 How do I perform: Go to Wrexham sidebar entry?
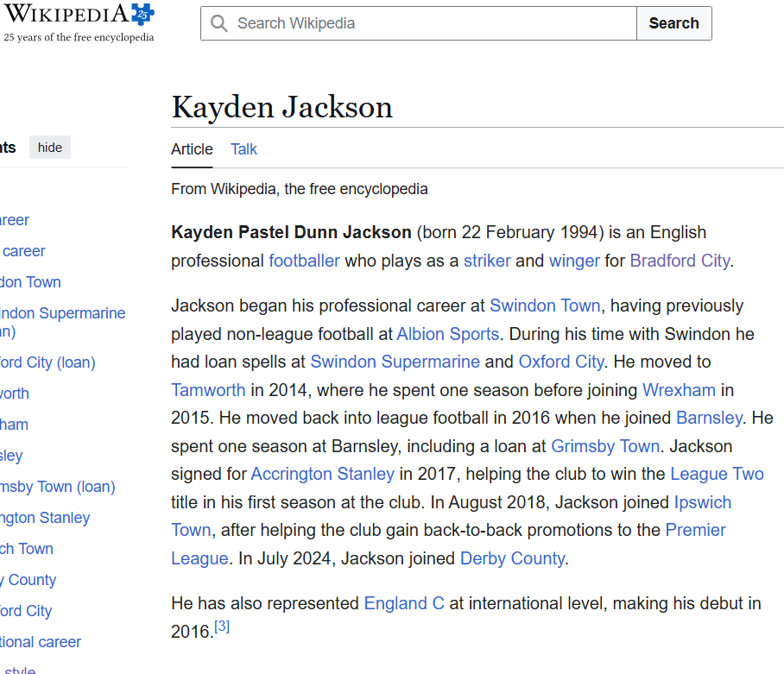pyautogui.click(x=14, y=425)
